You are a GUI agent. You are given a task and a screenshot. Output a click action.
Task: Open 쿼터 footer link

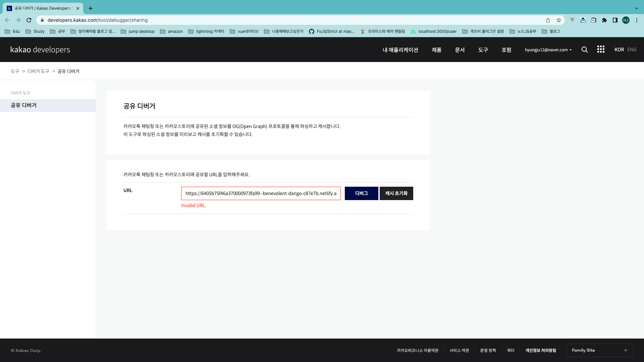coord(511,350)
